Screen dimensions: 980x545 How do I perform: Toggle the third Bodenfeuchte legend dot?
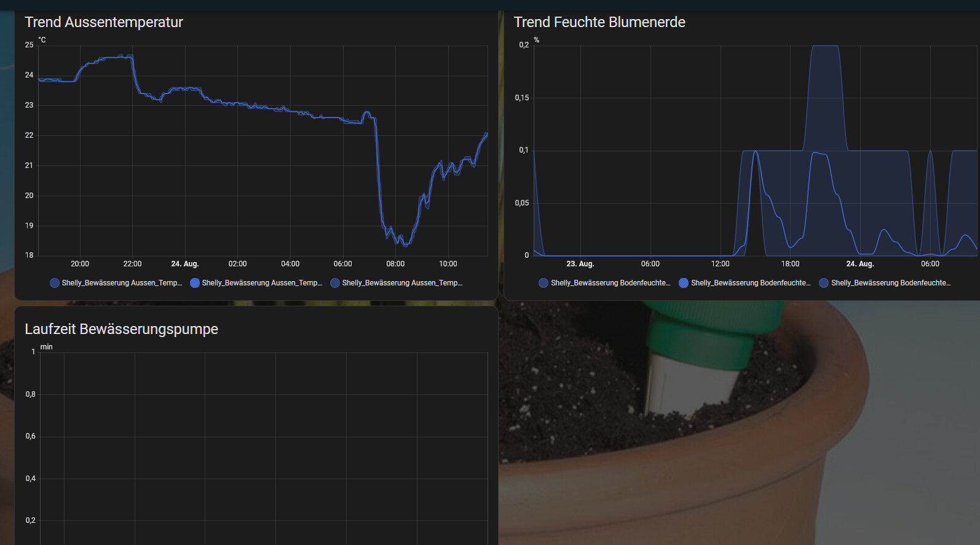coord(824,283)
